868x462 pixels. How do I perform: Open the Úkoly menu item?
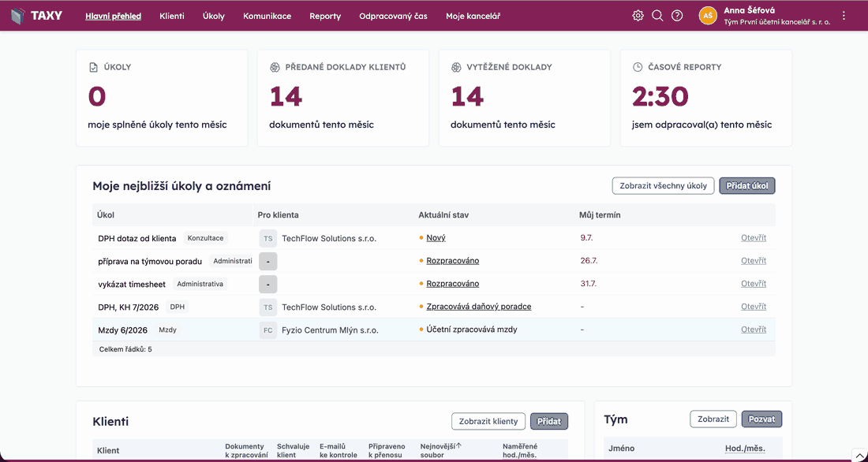tap(214, 16)
